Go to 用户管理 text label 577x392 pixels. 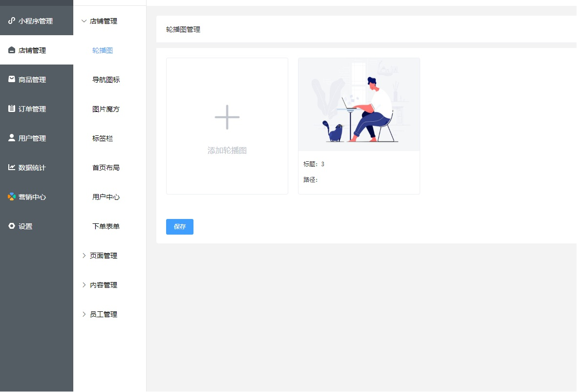click(32, 138)
